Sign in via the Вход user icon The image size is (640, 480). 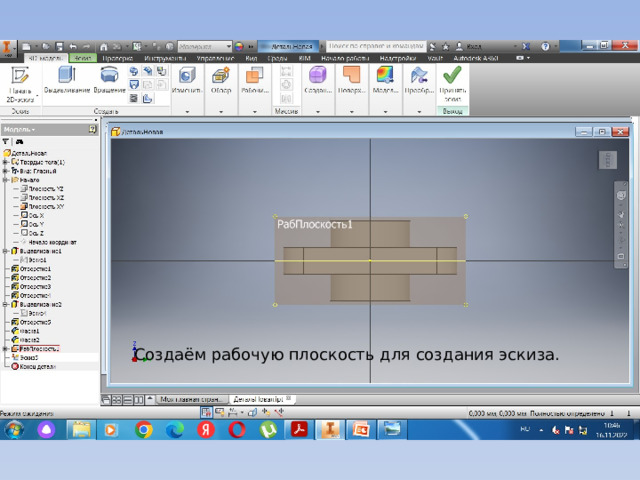pos(469,47)
